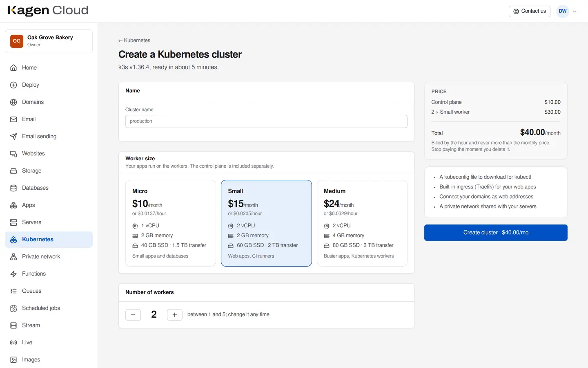Image resolution: width=588 pixels, height=368 pixels.
Task: Click the Private network nodes icon
Action: [13, 257]
